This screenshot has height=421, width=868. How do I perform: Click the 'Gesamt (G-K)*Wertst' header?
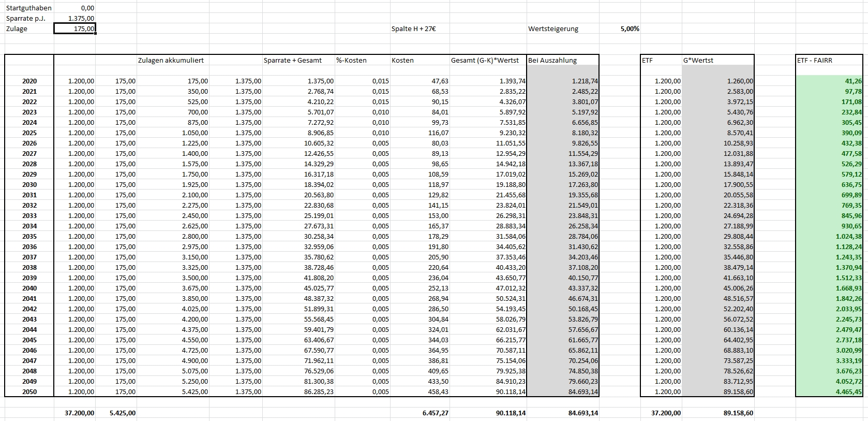point(485,61)
